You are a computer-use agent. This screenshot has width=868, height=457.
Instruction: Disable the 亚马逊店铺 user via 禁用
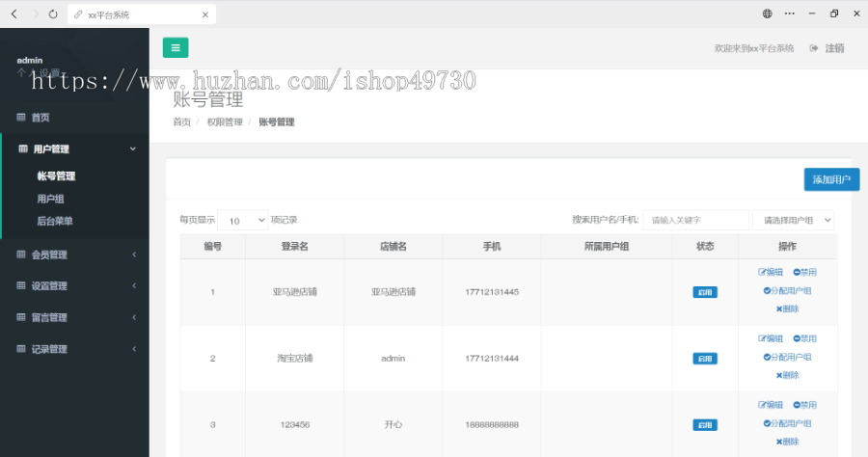805,272
